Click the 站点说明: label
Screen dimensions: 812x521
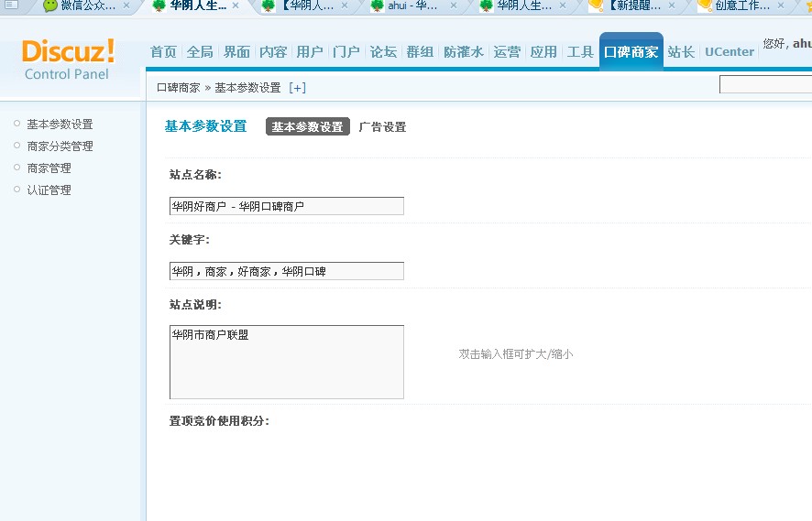point(195,305)
